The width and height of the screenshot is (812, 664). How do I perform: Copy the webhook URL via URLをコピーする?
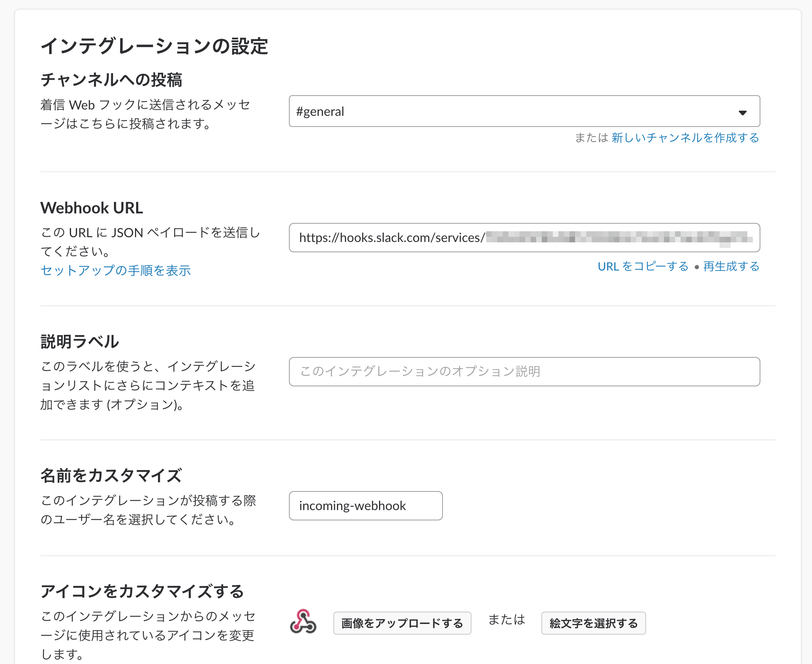(643, 266)
